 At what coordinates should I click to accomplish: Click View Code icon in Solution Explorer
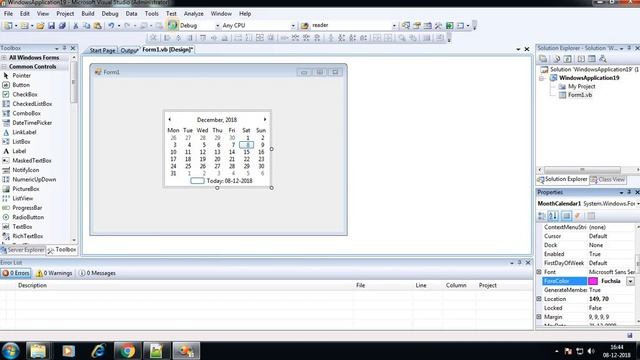click(x=581, y=59)
